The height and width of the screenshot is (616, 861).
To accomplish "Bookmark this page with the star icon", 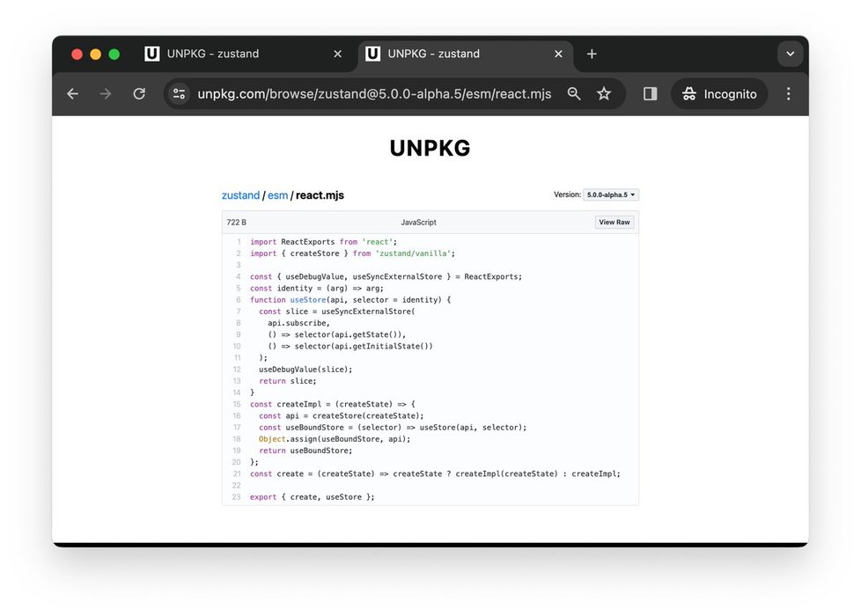I will click(604, 94).
